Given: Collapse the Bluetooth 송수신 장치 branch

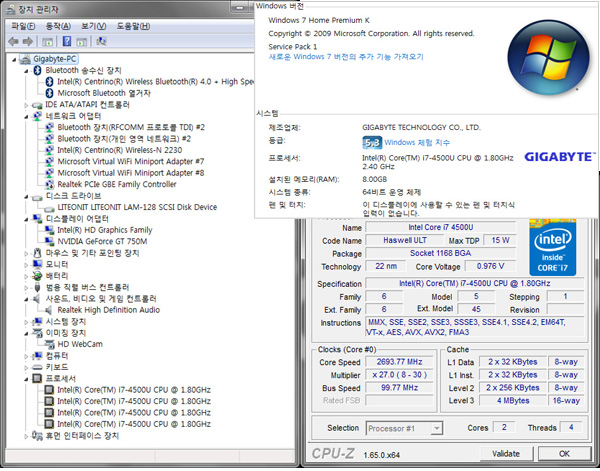Looking at the screenshot, I should (26, 71).
